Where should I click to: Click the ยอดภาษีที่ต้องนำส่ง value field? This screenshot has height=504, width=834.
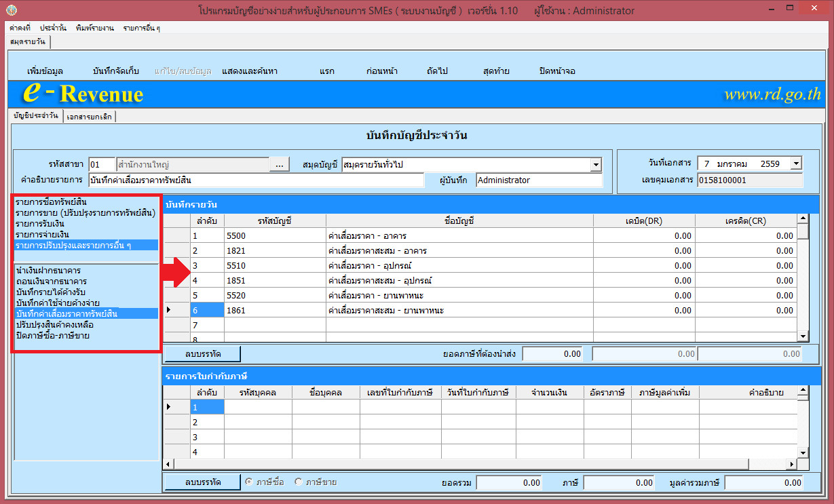[553, 353]
